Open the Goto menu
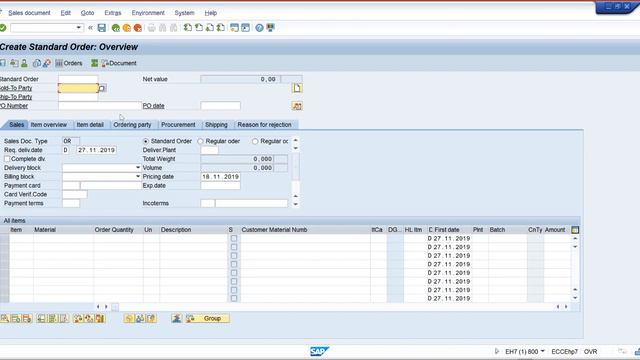 [87, 13]
